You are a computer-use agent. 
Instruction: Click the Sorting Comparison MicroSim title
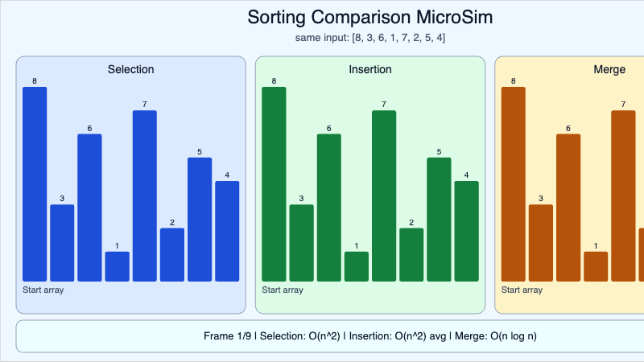[x=370, y=18]
